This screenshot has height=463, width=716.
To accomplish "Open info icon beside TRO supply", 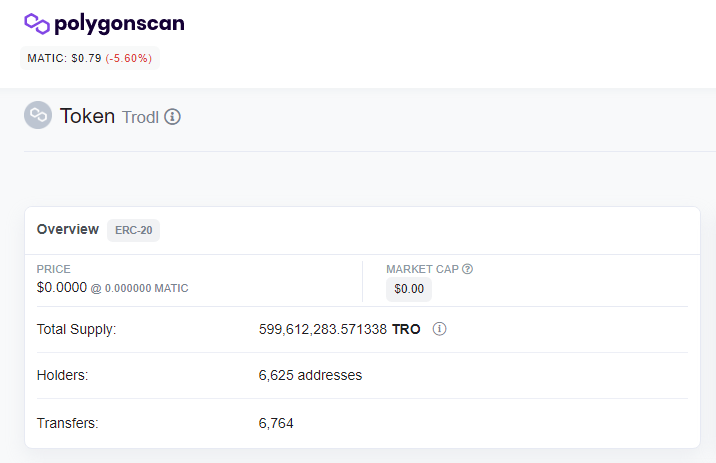I will click(x=439, y=329).
